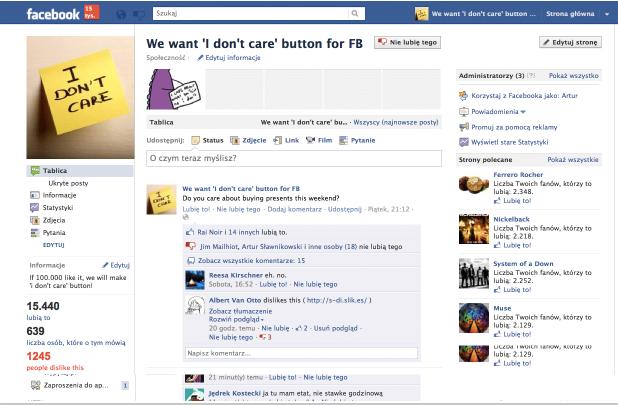Click the 'Edytuj stronę' button
Screen dimensions: 618x405
coord(570,42)
